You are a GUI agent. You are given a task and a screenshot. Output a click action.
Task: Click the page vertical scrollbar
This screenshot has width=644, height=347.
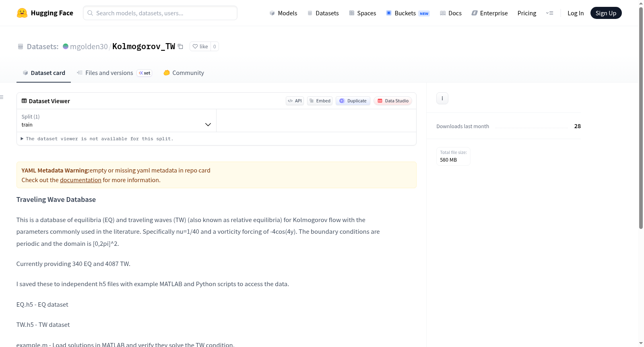pos(641,118)
